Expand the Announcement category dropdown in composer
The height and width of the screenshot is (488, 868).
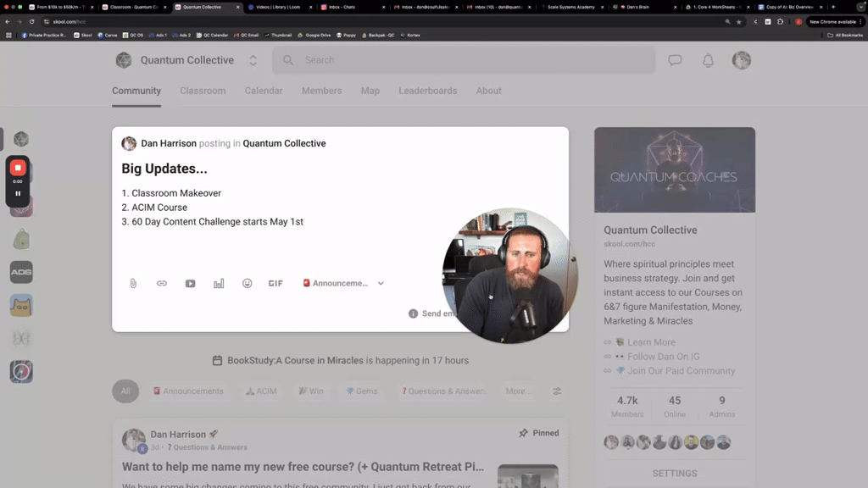[381, 283]
